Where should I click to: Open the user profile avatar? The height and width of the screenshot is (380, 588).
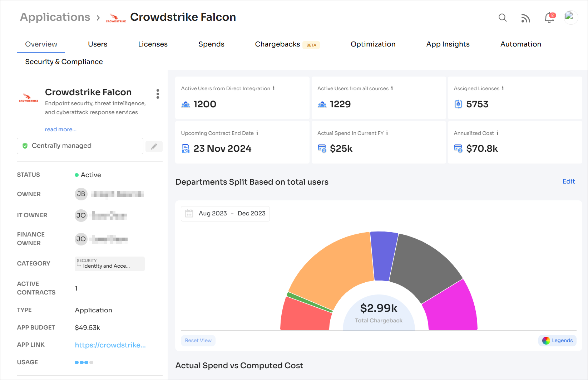pyautogui.click(x=570, y=17)
